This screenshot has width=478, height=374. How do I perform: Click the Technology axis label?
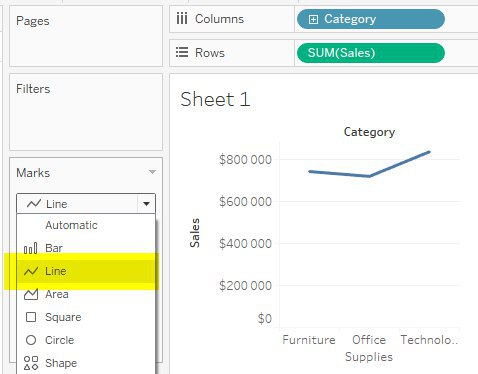tap(429, 340)
